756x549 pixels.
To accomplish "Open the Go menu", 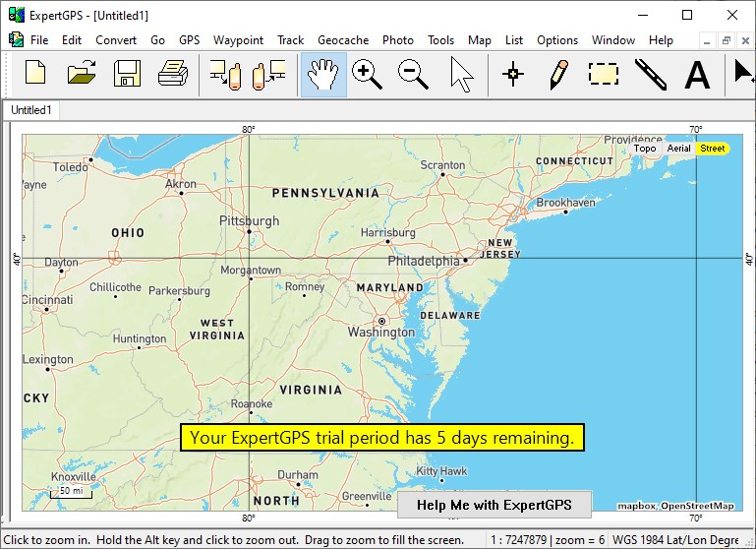I will pyautogui.click(x=157, y=40).
